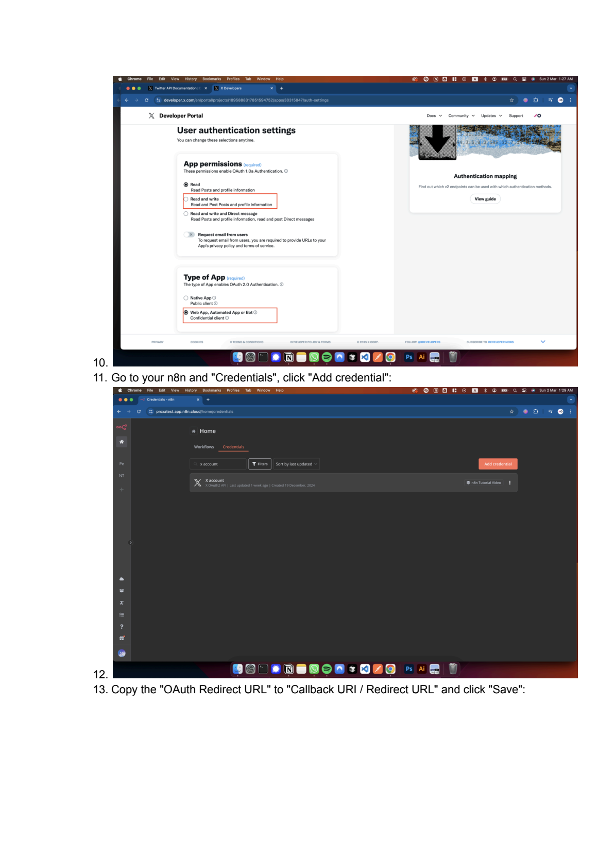The height and width of the screenshot is (868, 614).
Task: Select Web App, Automated App or Bot option
Action: click(186, 312)
